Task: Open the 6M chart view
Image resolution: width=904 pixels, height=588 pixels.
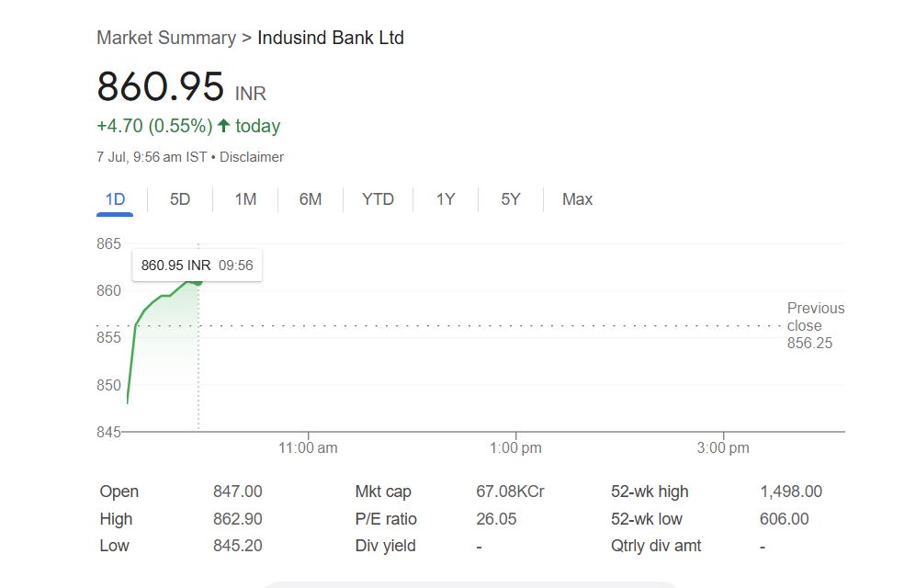Action: point(311,199)
